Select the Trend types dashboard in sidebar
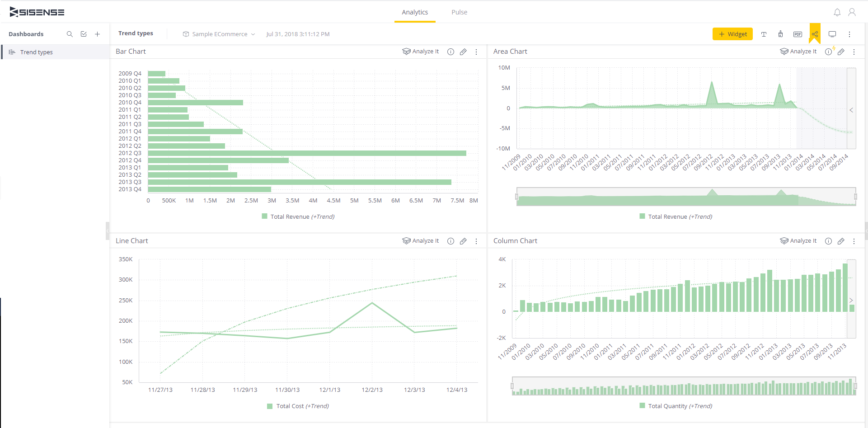 click(x=36, y=52)
